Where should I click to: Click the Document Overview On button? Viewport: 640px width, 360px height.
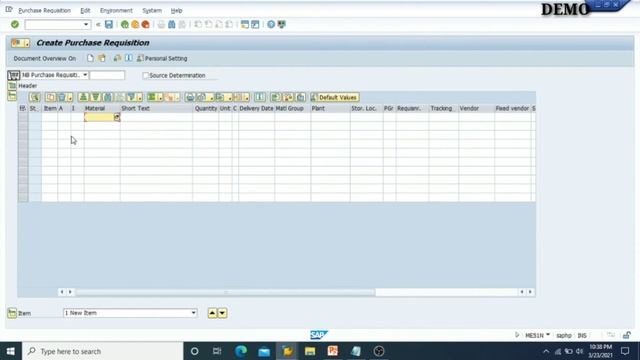[x=44, y=58]
